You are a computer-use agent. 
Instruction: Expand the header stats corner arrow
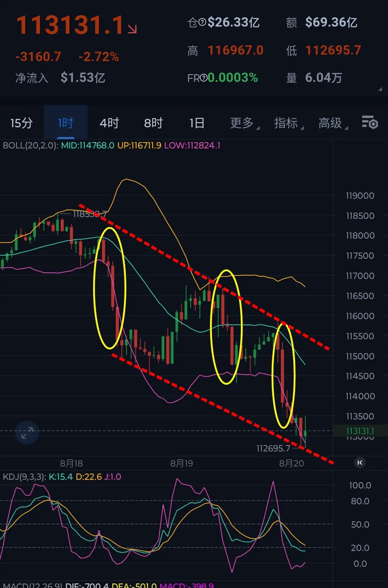(379, 89)
